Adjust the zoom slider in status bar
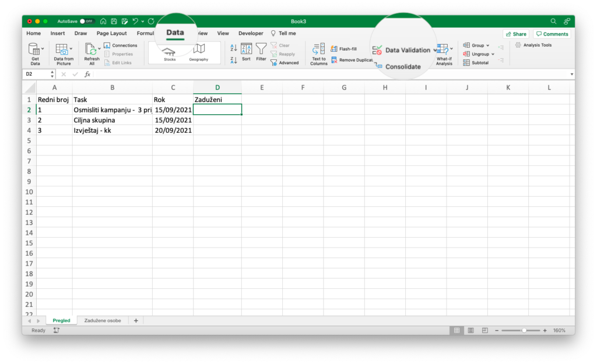The width and height of the screenshot is (597, 364). pos(524,330)
